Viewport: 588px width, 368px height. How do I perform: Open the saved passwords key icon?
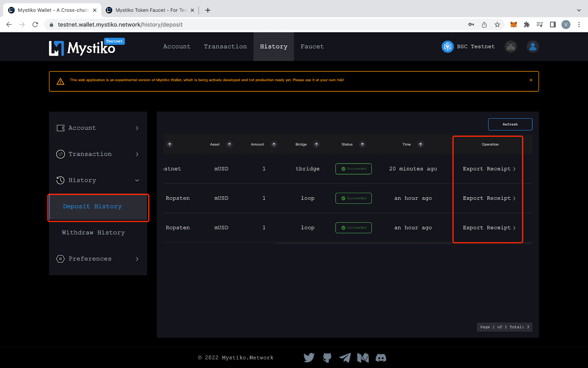pyautogui.click(x=471, y=25)
